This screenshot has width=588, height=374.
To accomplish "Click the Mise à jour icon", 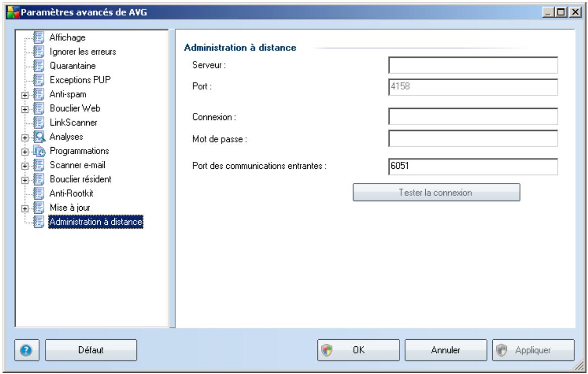I will [38, 208].
